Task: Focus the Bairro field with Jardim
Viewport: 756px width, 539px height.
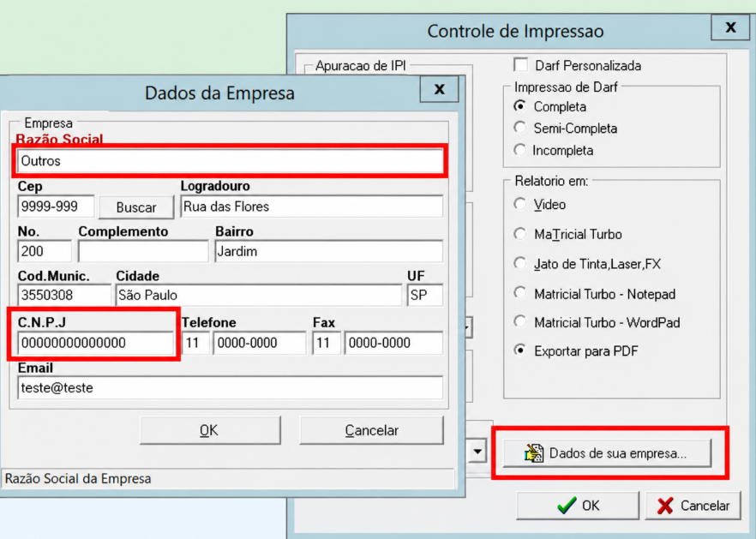Action: [329, 251]
